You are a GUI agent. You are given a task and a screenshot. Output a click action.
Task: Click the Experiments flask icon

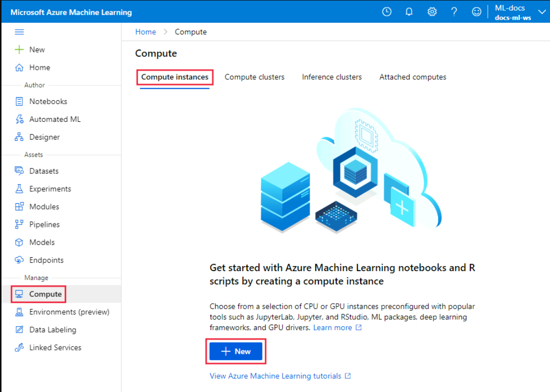[x=19, y=189]
